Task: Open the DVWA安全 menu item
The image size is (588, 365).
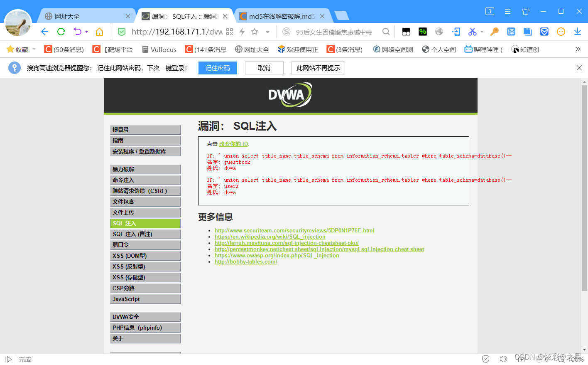Action: tap(145, 317)
